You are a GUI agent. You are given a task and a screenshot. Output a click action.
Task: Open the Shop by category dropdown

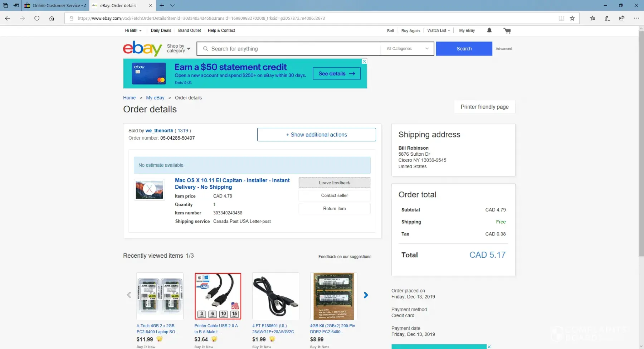tap(179, 48)
